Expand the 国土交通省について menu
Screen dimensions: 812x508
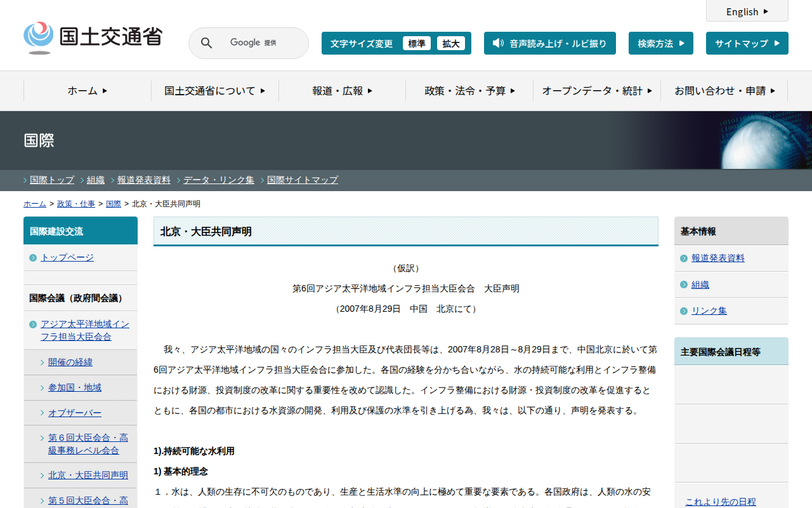(214, 91)
